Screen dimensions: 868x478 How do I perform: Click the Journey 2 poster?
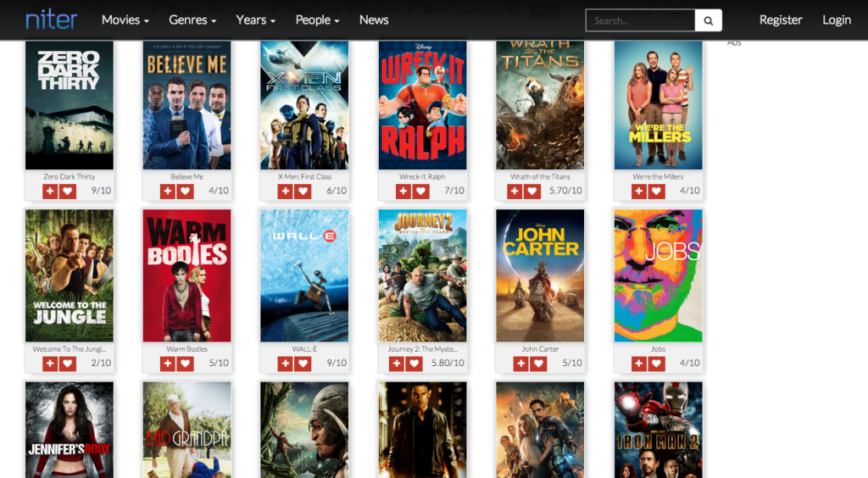(x=422, y=275)
